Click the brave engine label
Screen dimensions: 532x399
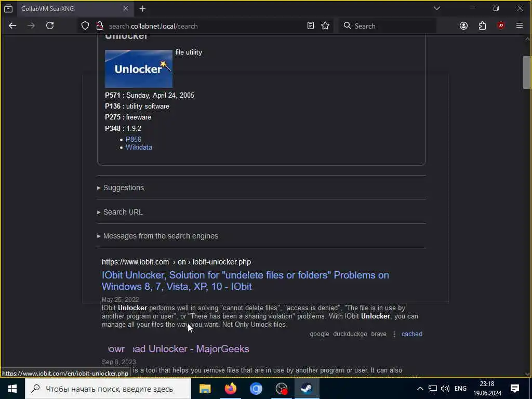pos(379,334)
